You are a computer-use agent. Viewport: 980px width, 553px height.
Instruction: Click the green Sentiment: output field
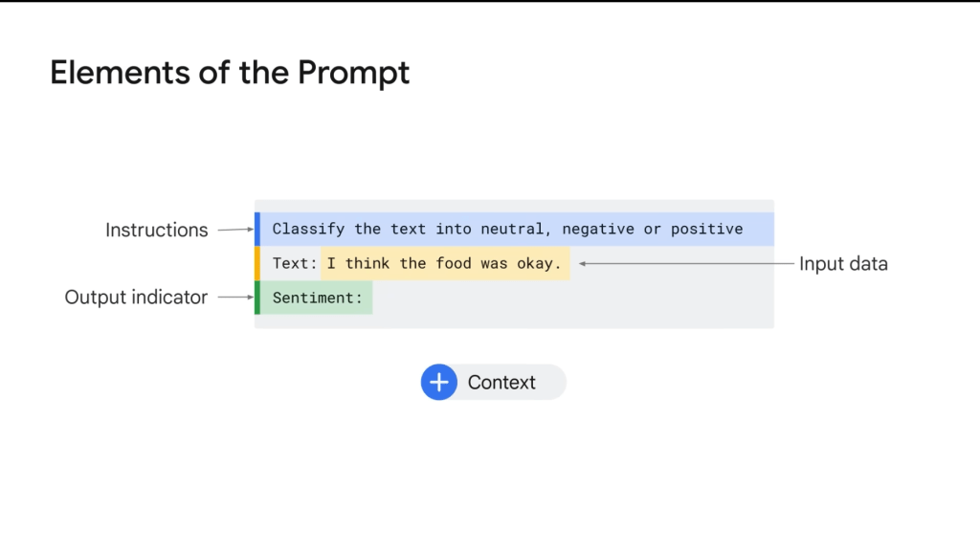coord(317,298)
